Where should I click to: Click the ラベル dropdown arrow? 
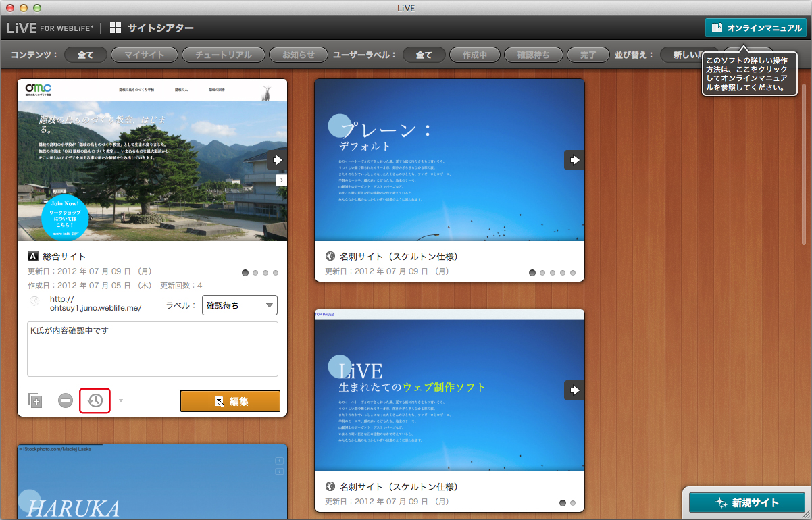click(x=270, y=305)
